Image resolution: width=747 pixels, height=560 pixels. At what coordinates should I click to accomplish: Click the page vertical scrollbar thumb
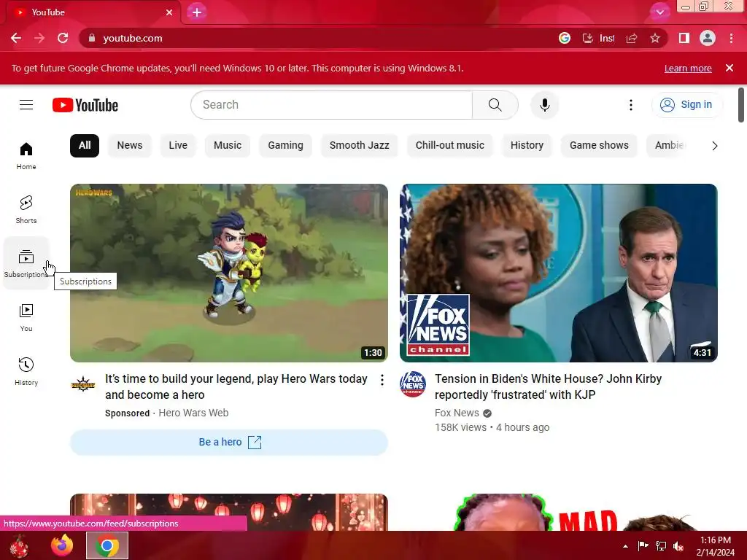[741, 105]
